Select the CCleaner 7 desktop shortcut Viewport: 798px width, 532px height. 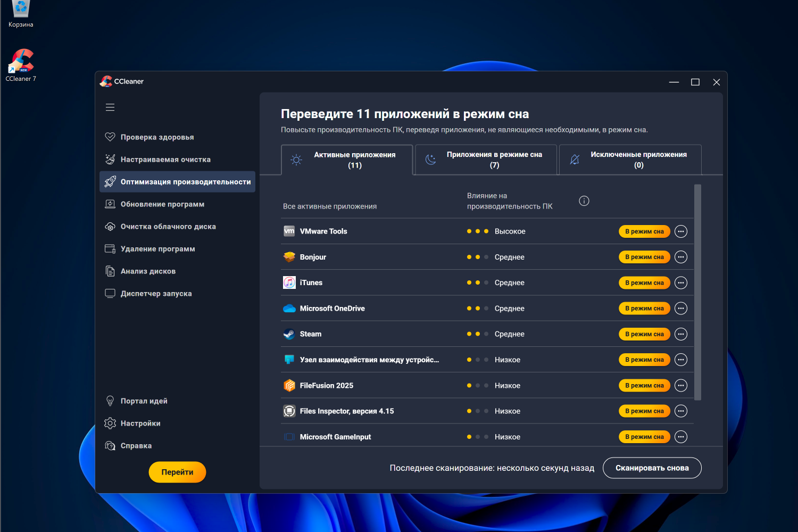pyautogui.click(x=21, y=65)
